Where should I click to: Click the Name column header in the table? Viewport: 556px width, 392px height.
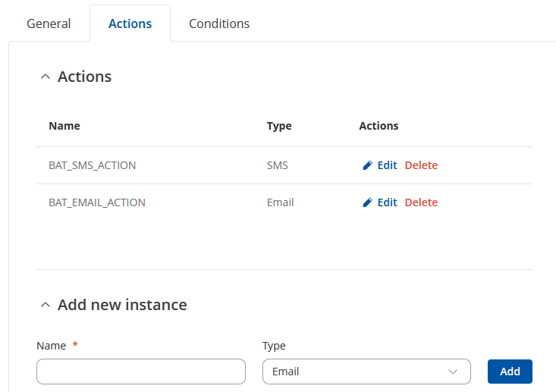(x=64, y=126)
